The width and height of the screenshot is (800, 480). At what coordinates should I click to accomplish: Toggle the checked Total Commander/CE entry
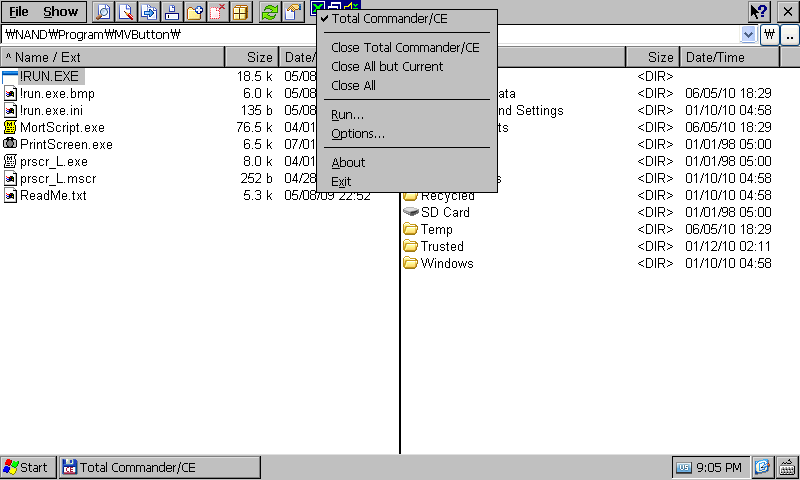(x=407, y=19)
